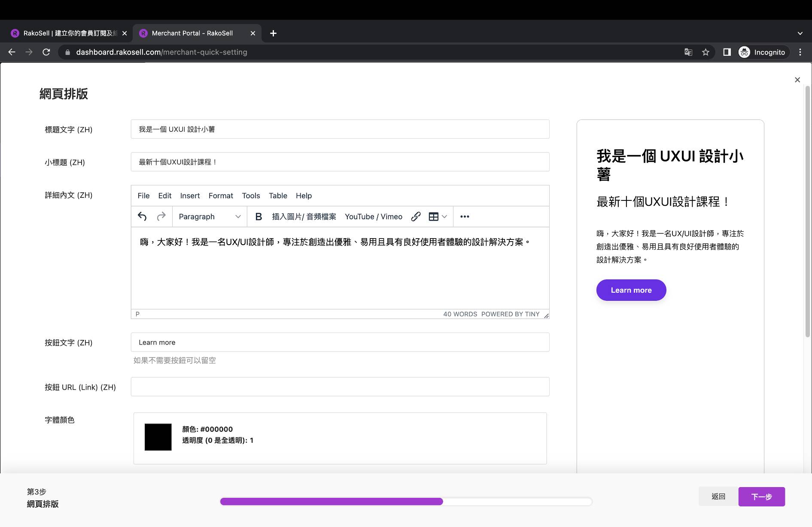812x527 pixels.
Task: Open the table insert icon menu
Action: 438,217
